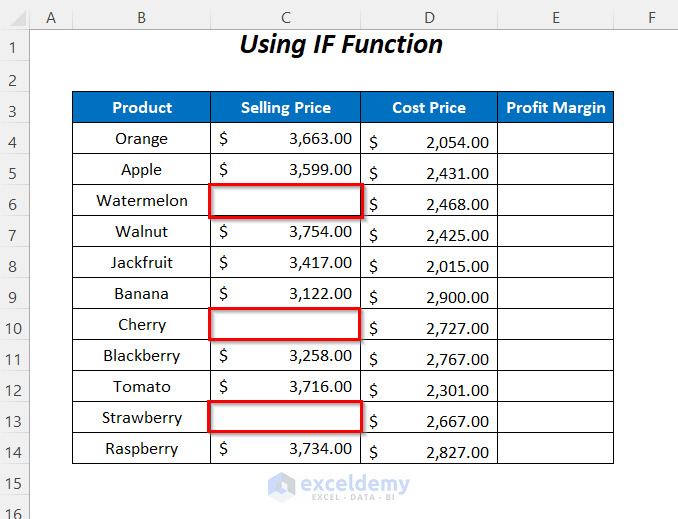Select the Banana product cell
678x519 pixels.
(x=141, y=294)
